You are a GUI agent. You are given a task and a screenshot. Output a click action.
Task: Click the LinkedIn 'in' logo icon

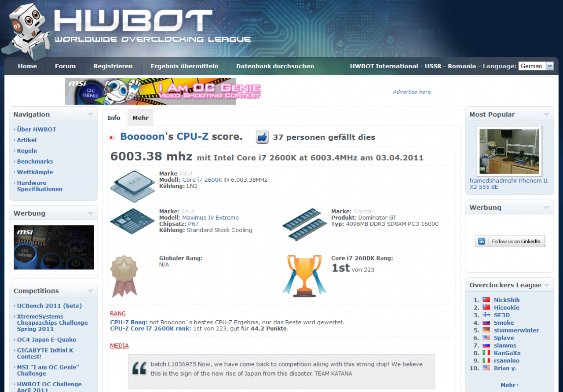482,241
